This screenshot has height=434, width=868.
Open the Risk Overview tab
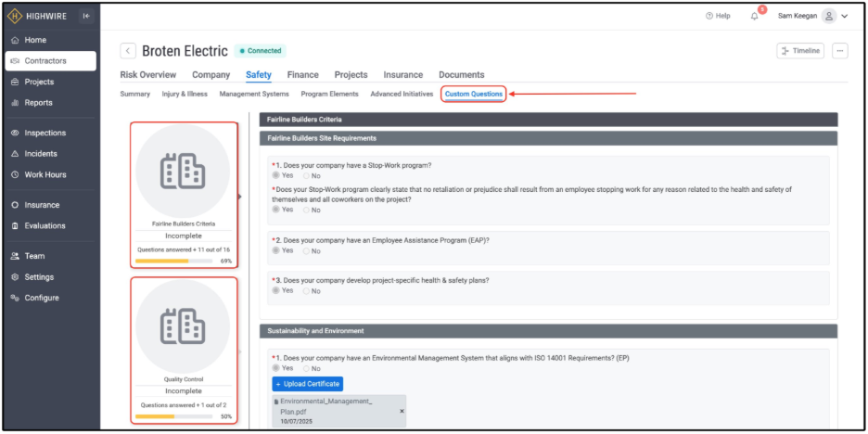click(x=147, y=75)
